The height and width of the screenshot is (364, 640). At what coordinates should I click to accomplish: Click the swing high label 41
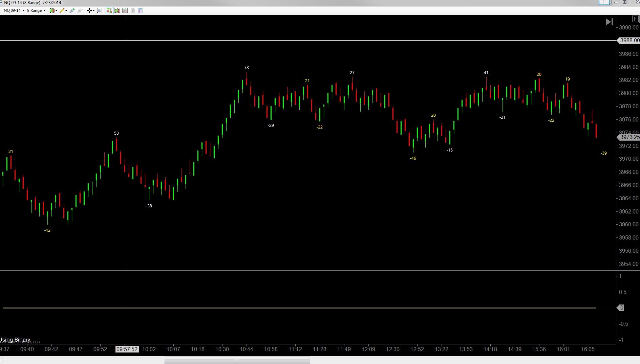coord(486,73)
